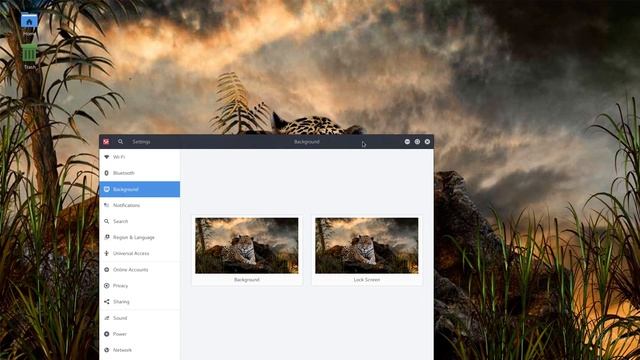This screenshot has height=360, width=640.
Task: Open the Network settings panel
Action: click(140, 350)
